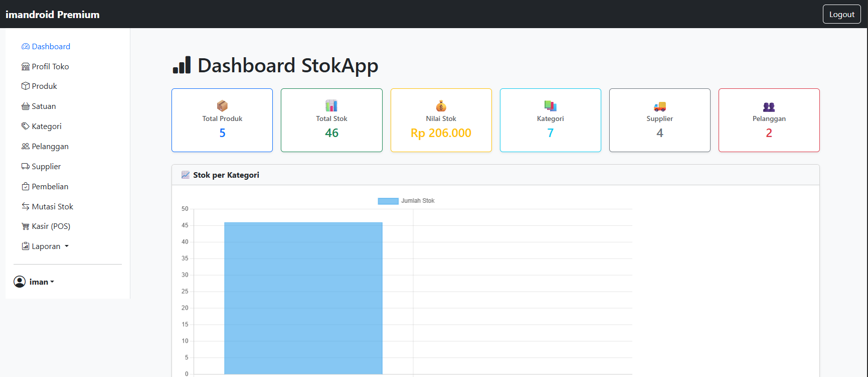Click the line chart icon beside Stok per Kategori
Image resolution: width=868 pixels, height=377 pixels.
click(186, 175)
